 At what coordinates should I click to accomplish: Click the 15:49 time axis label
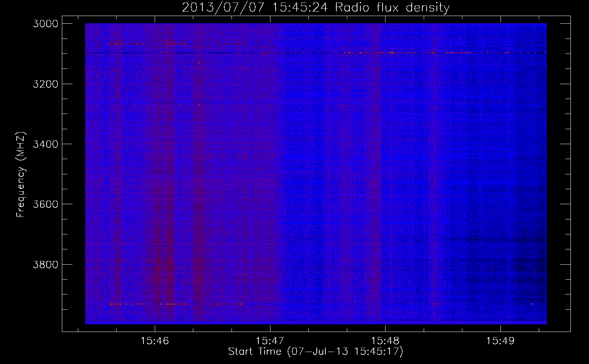pyautogui.click(x=501, y=341)
